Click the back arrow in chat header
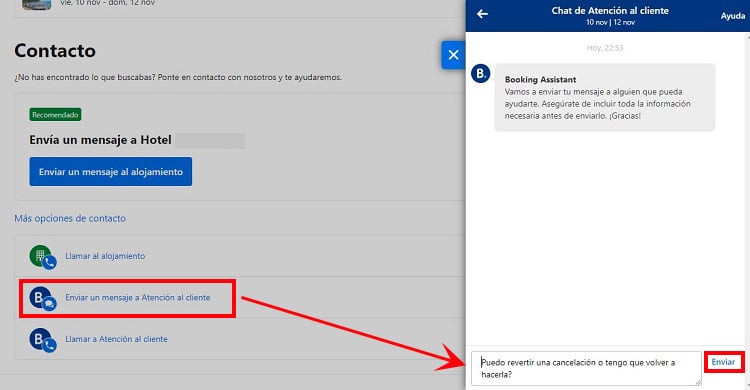The width and height of the screenshot is (750, 390). pos(482,14)
